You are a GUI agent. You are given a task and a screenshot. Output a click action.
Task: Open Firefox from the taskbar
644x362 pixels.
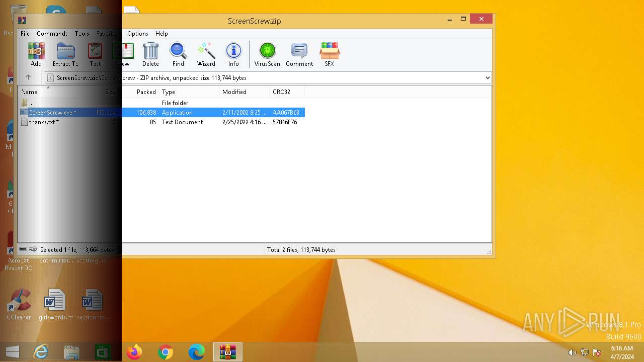134,352
